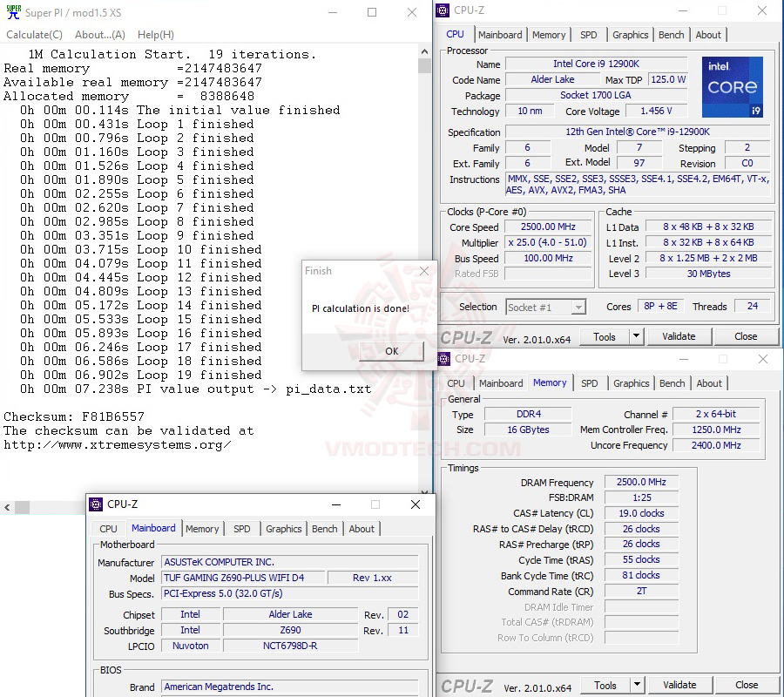
Task: Click the Command Rate 2T value
Action: click(x=641, y=591)
